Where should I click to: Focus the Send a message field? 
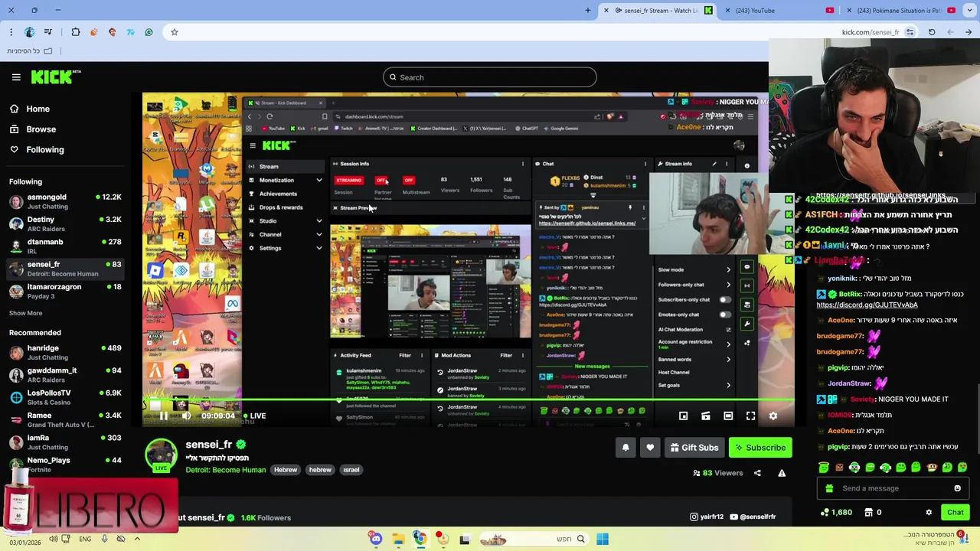893,488
